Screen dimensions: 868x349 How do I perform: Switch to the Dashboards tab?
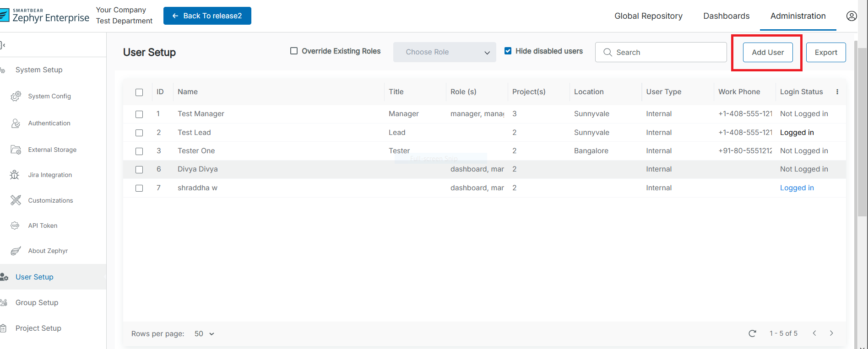point(726,16)
